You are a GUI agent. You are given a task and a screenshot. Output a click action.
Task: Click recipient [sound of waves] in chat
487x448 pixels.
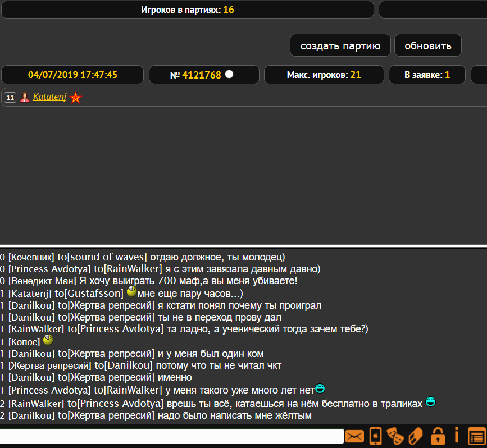tap(107, 257)
